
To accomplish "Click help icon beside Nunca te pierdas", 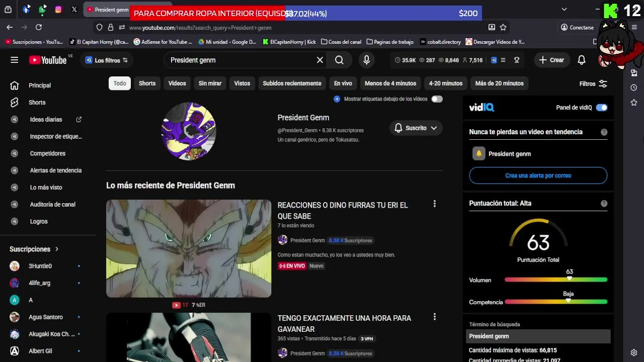I will [604, 132].
